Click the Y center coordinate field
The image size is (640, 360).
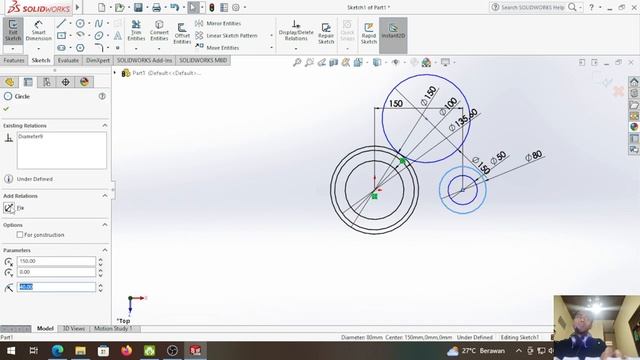pos(56,272)
